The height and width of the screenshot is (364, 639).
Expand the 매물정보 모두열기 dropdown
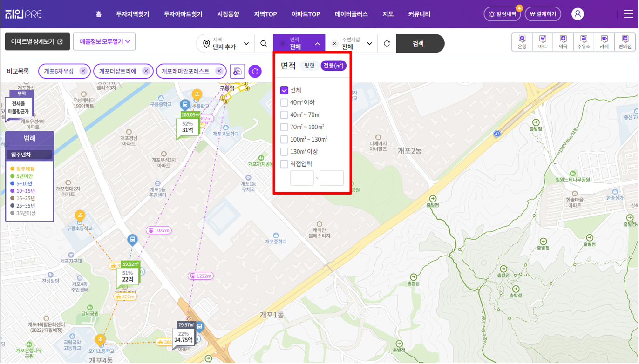tap(104, 41)
